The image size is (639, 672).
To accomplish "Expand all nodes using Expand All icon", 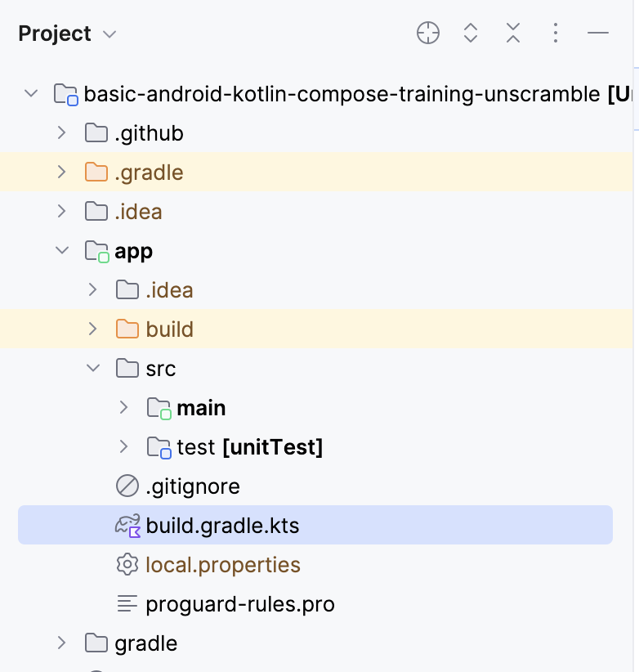I will pos(470,34).
